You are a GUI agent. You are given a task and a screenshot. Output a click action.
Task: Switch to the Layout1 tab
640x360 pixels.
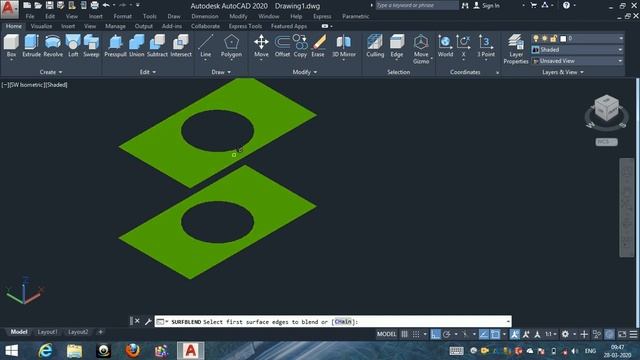pos(47,332)
